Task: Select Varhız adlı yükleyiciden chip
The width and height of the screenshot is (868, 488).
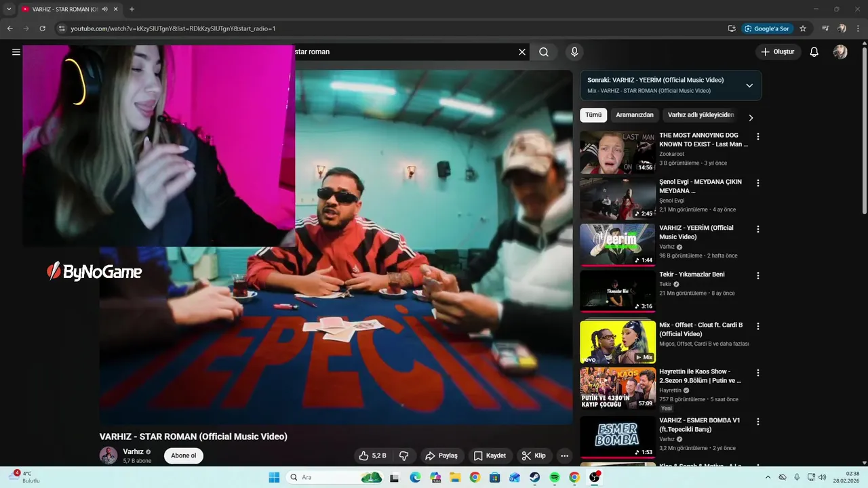Action: point(701,115)
